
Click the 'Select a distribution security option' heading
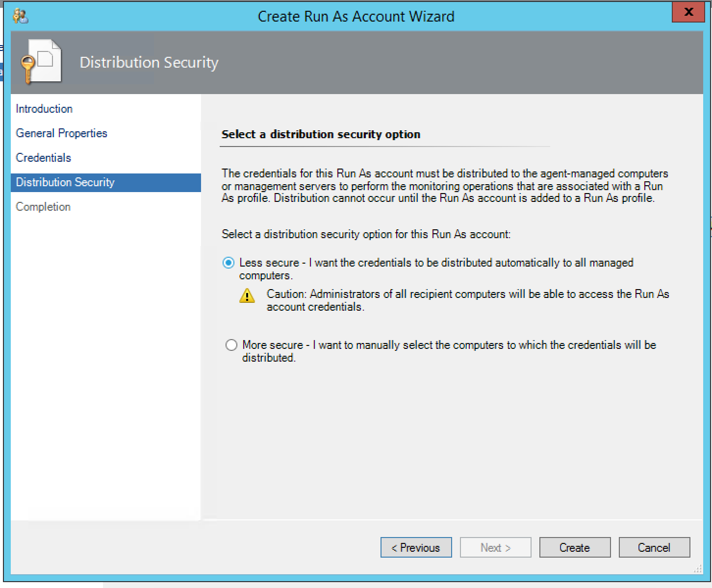tap(321, 134)
